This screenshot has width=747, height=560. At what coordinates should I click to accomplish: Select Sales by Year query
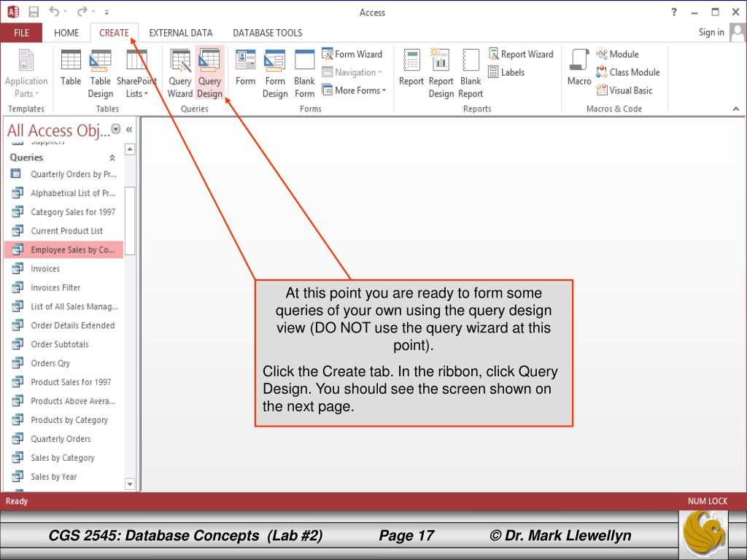point(64,477)
